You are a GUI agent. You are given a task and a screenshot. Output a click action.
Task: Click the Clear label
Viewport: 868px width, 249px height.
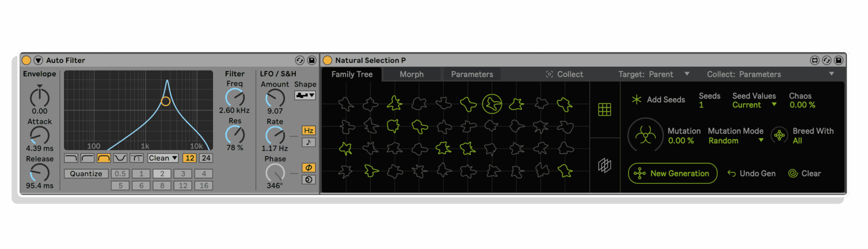[x=811, y=173]
